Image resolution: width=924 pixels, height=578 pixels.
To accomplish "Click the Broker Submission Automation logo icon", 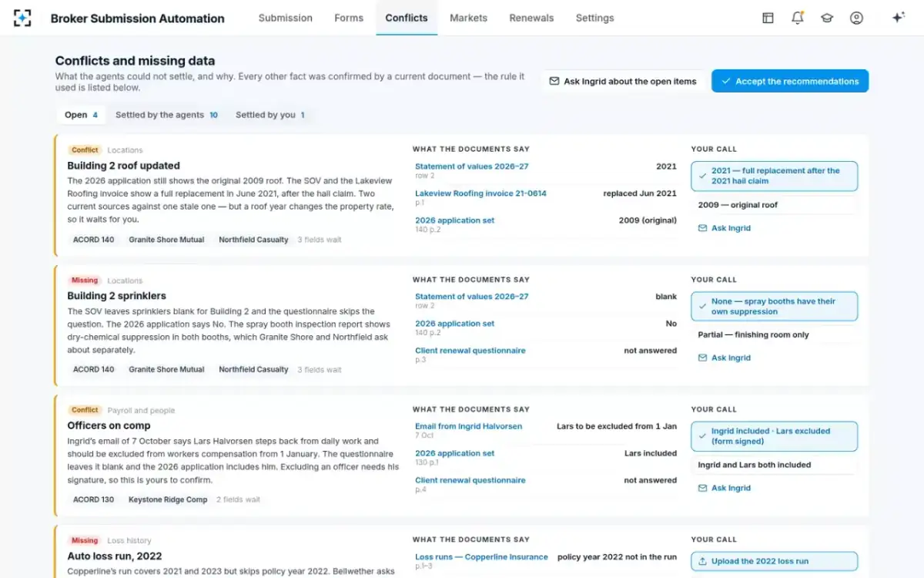I will point(22,18).
